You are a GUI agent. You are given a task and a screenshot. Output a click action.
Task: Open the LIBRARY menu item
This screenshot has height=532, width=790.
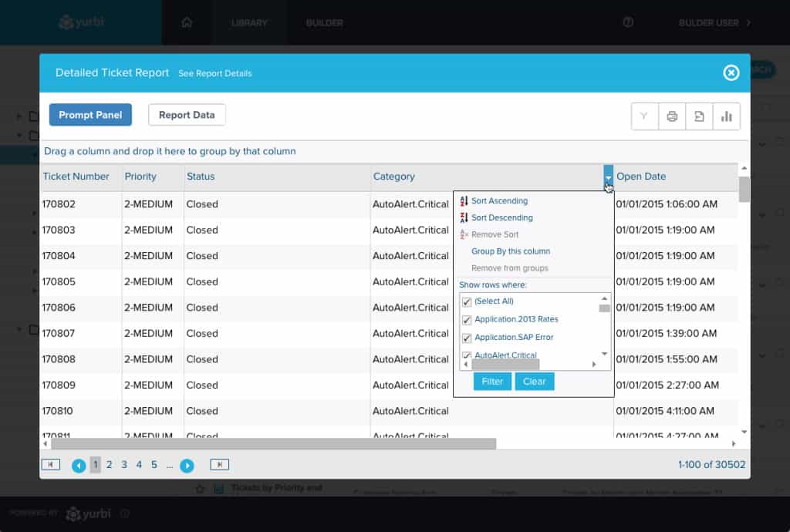248,22
